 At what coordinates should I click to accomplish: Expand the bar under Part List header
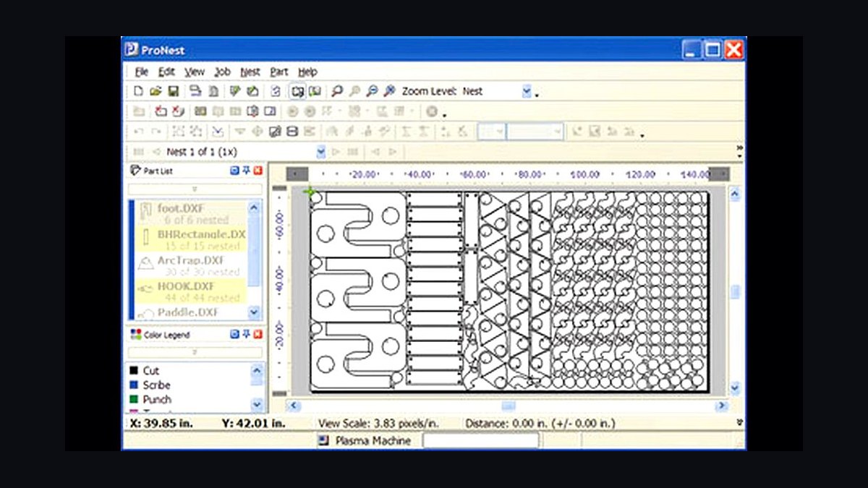(x=195, y=189)
